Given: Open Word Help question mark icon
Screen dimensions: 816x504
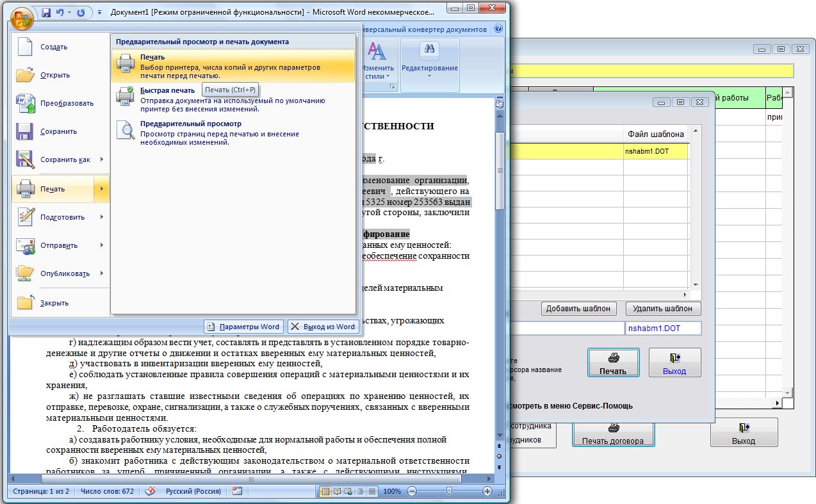Looking at the screenshot, I should (498, 29).
